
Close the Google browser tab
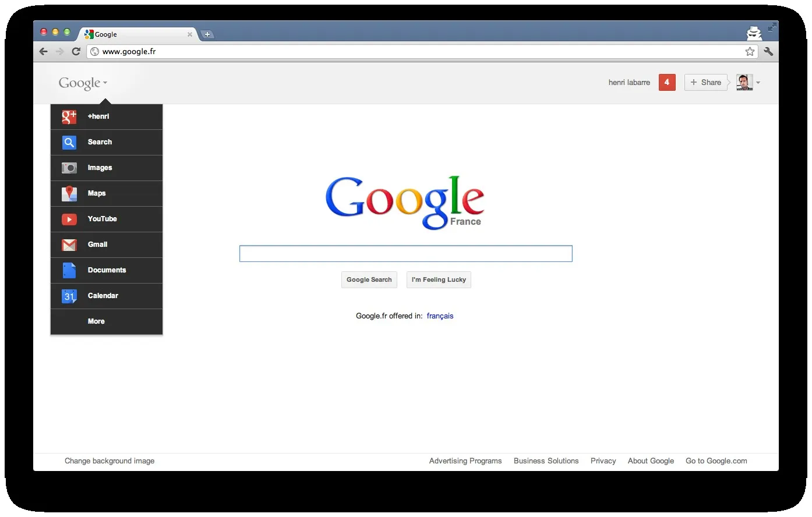190,34
